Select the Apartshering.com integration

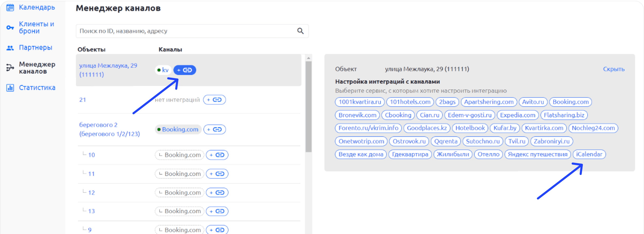point(489,102)
